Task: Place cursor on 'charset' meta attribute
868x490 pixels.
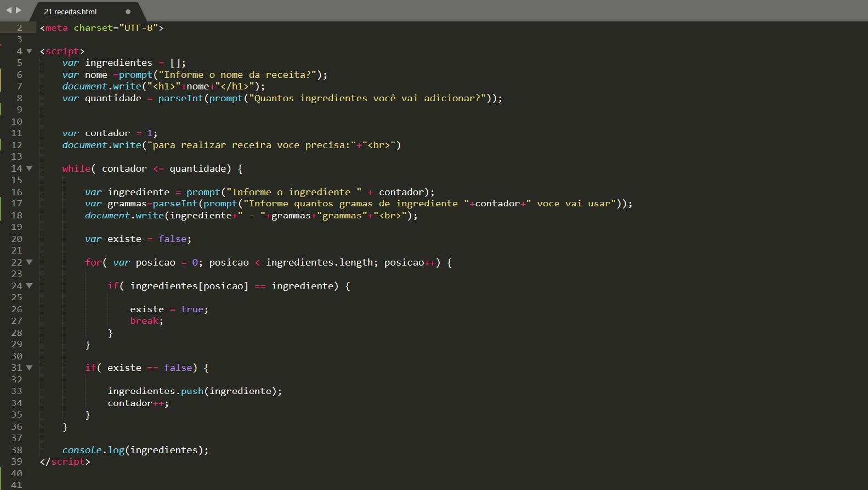Action: [93, 27]
